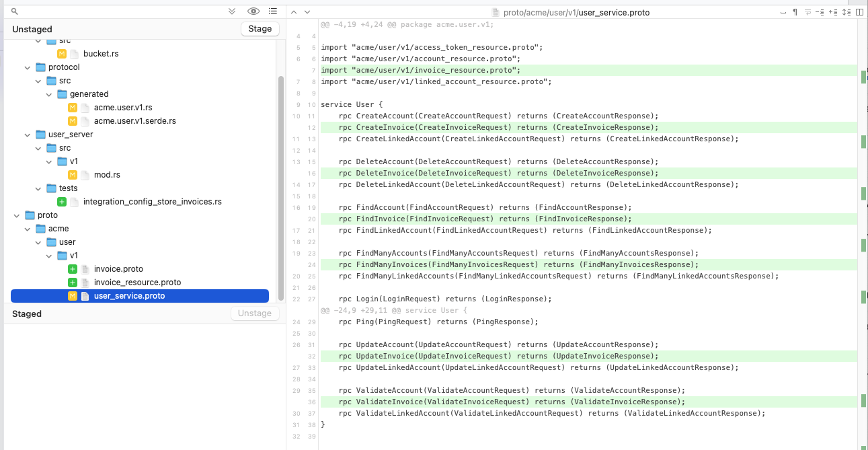868x450 pixels.
Task: Click added badge next to integration_config_store_invoices.rs
Action: pyautogui.click(x=62, y=202)
